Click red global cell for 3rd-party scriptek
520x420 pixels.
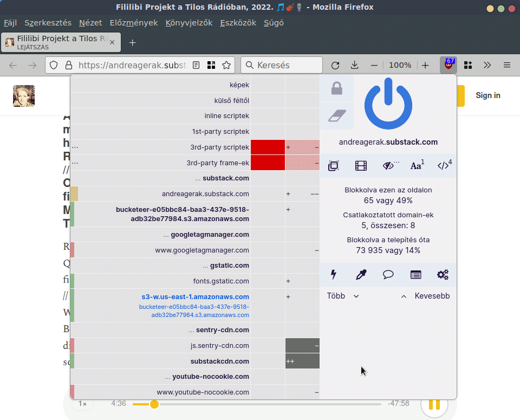coord(268,147)
